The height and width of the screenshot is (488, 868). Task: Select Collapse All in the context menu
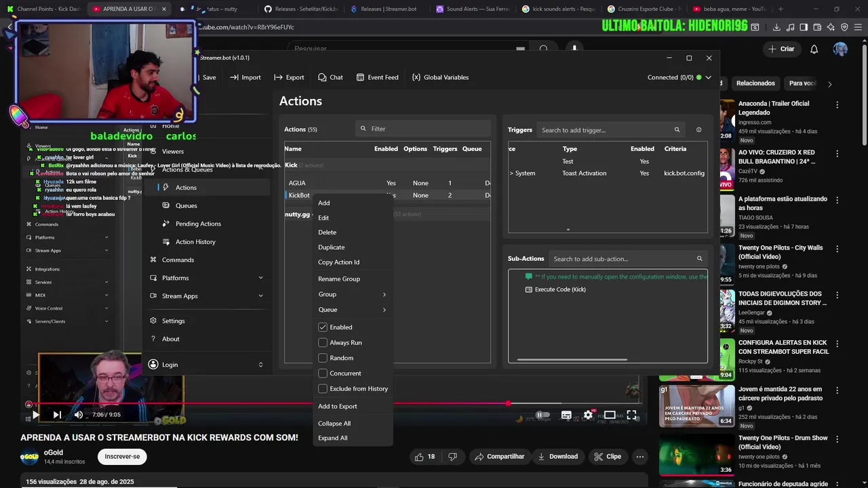[334, 424]
